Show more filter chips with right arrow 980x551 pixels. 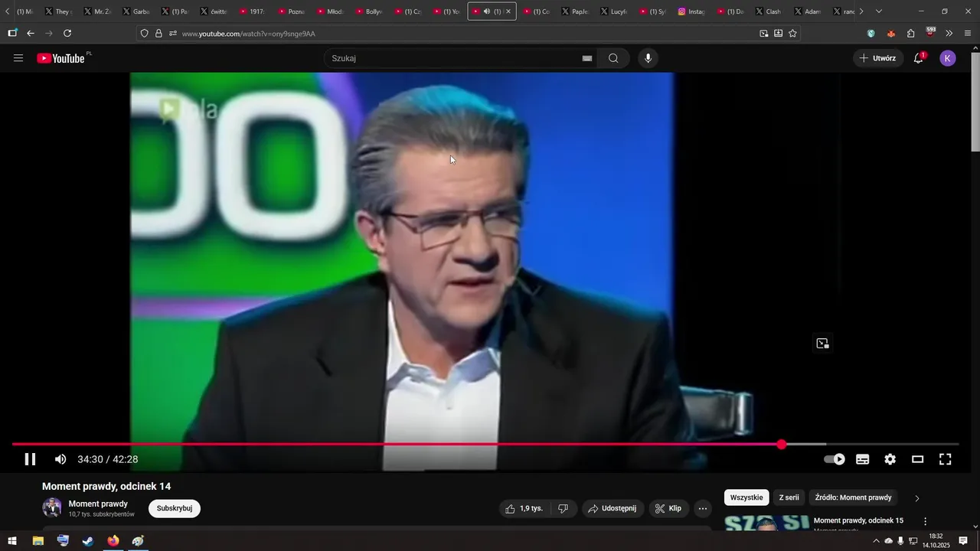[917, 498]
